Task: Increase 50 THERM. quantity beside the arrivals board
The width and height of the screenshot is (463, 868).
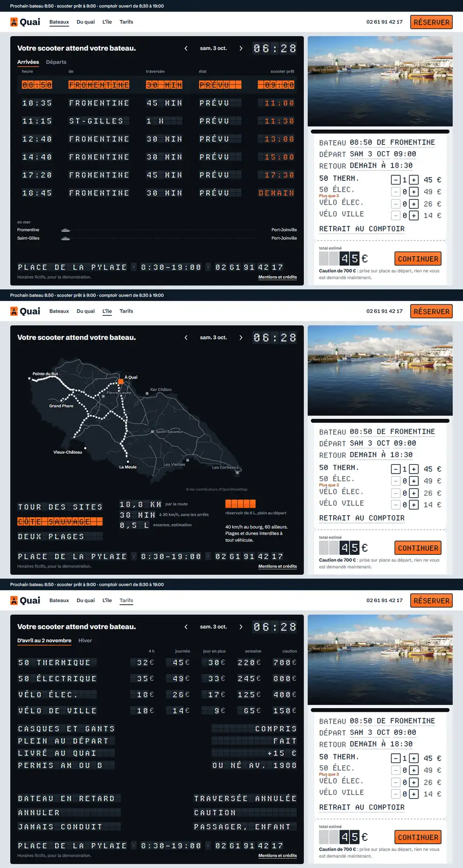Action: pyautogui.click(x=414, y=180)
